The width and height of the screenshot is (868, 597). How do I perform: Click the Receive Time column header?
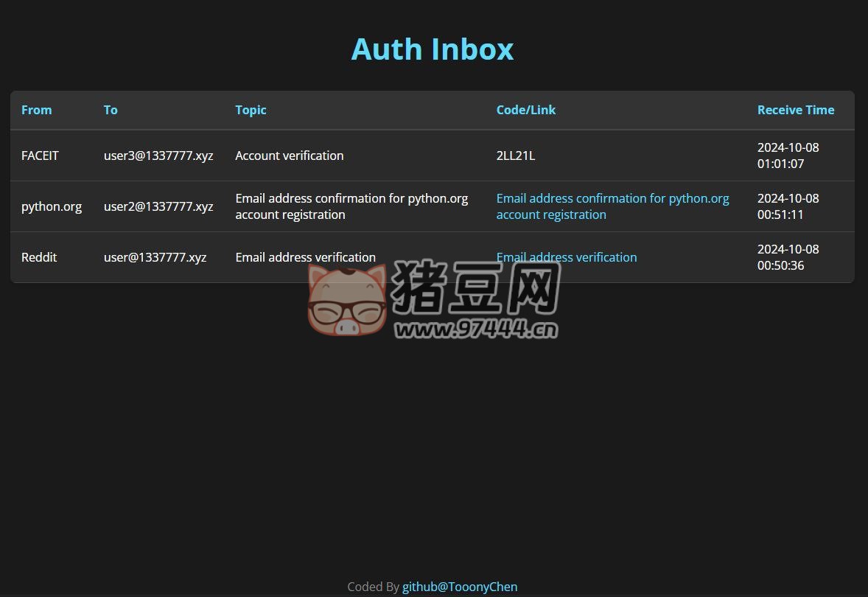point(796,110)
